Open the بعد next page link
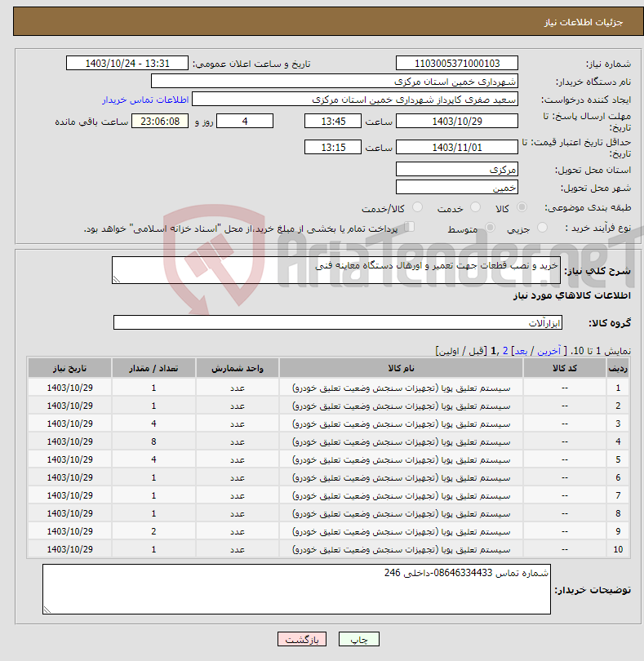Image resolution: width=644 pixels, height=661 pixels. coord(521,351)
